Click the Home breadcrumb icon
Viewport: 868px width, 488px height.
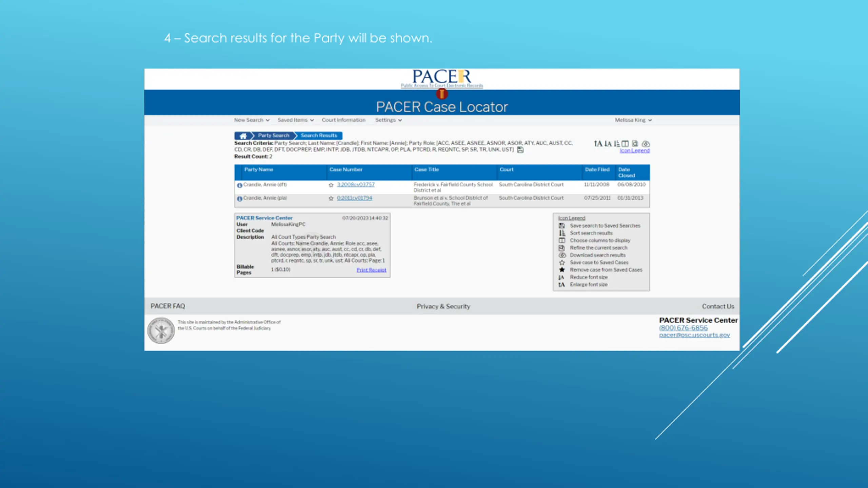coord(243,136)
